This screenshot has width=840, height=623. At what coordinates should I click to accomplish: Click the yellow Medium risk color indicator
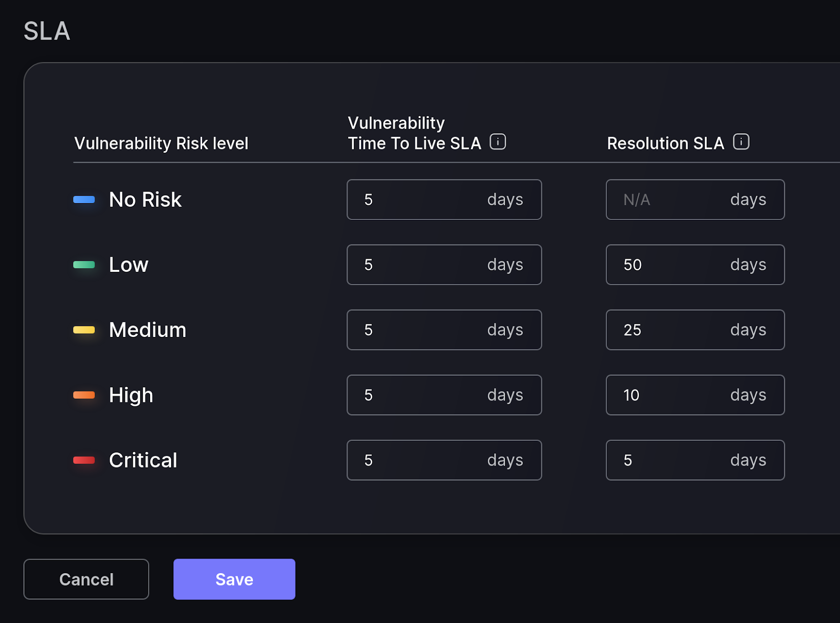point(84,330)
